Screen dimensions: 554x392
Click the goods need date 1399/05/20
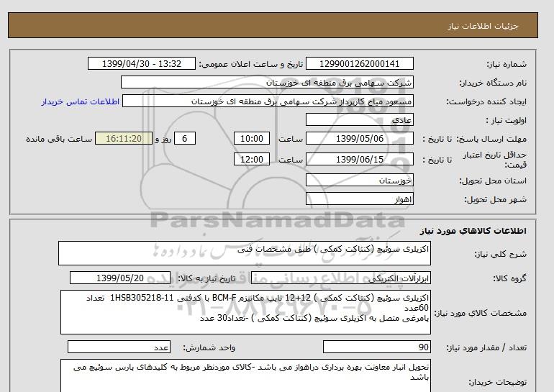click(x=120, y=278)
